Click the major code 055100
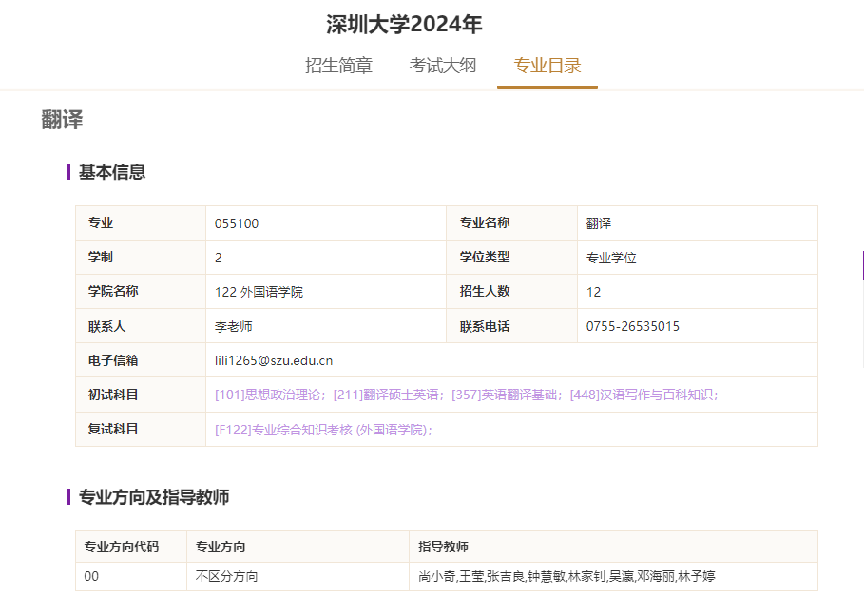Screen dimensions: 864x616 coord(237,223)
